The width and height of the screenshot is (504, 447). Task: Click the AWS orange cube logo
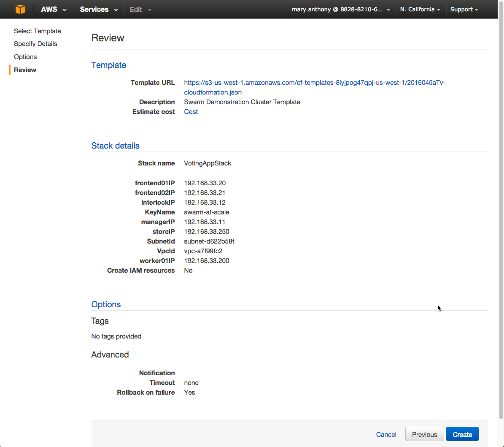tap(20, 9)
